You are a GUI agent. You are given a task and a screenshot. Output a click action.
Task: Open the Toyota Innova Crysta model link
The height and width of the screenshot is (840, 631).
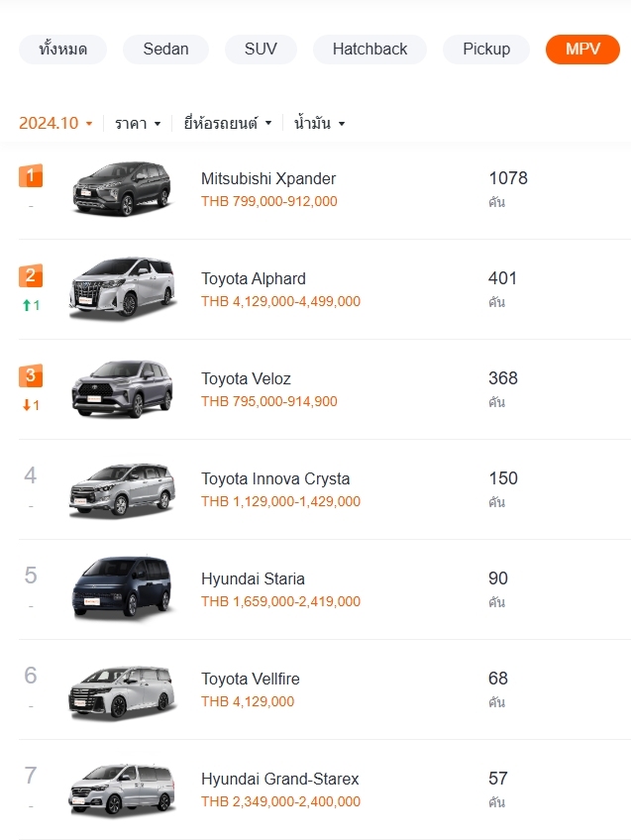pos(275,478)
